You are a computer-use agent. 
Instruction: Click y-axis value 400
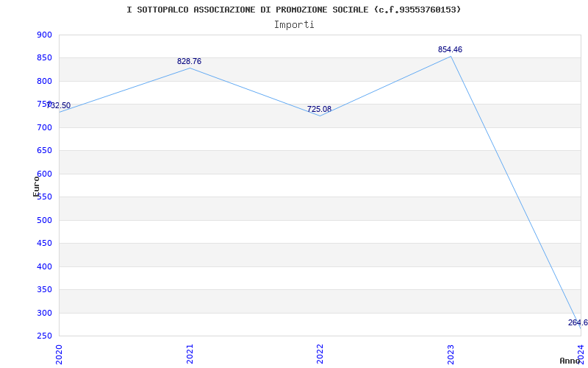pyautogui.click(x=45, y=266)
